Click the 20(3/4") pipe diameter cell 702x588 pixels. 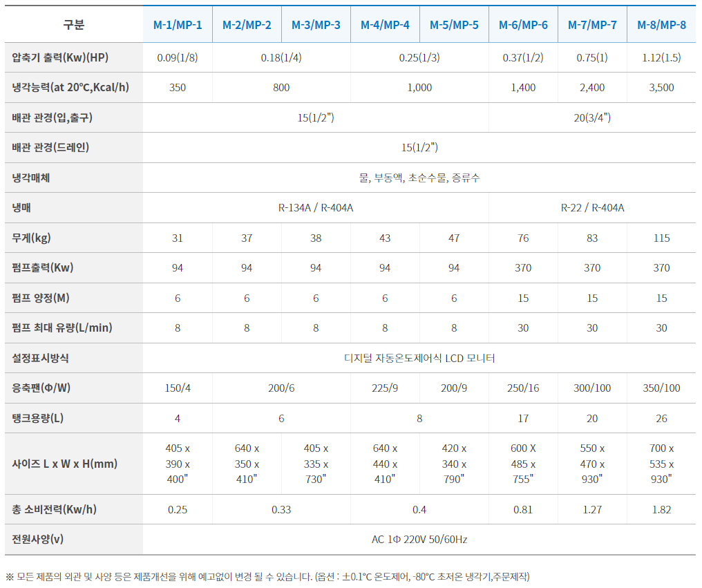click(592, 117)
